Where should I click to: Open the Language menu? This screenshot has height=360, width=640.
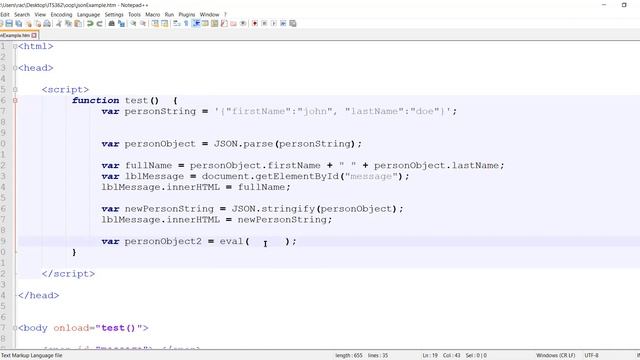(x=88, y=14)
